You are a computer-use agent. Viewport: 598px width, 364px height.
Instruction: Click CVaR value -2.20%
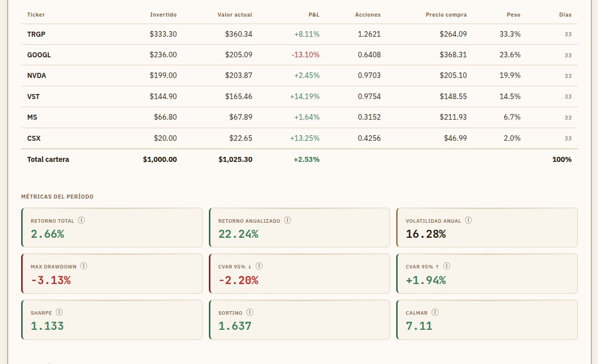tap(239, 280)
